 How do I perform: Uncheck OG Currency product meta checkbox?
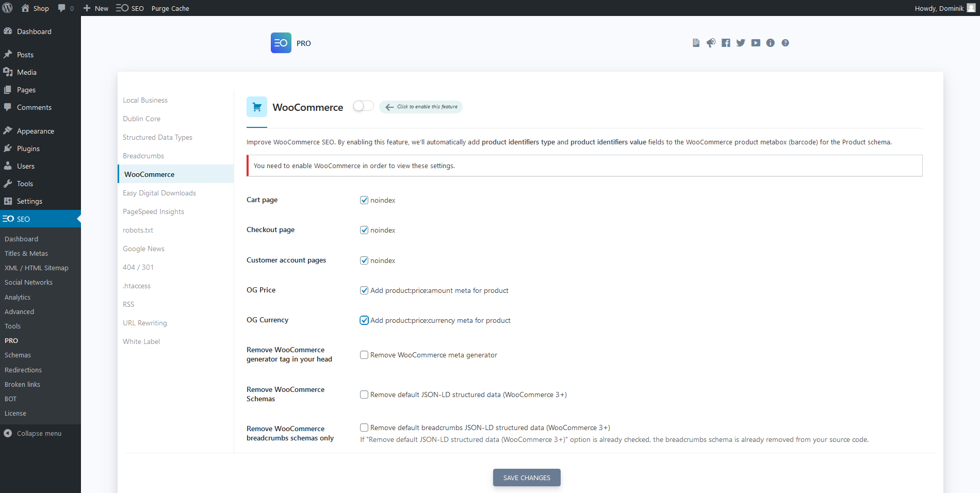[364, 320]
